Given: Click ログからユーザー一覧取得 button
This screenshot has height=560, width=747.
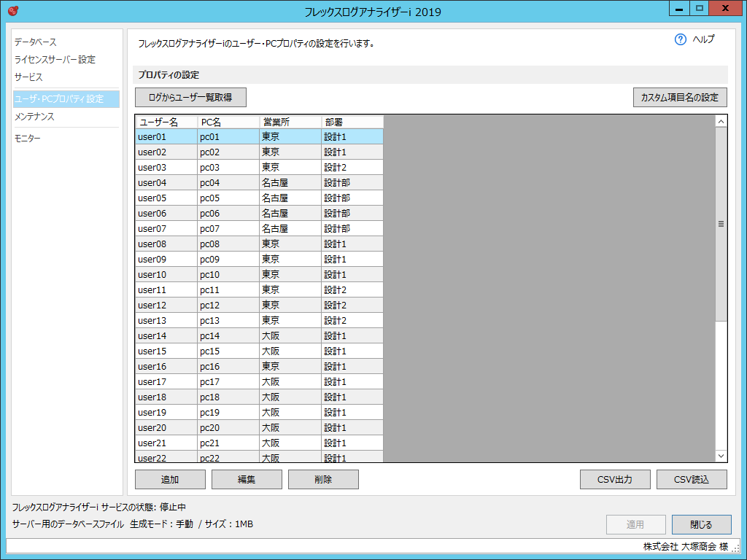Looking at the screenshot, I should pyautogui.click(x=190, y=97).
